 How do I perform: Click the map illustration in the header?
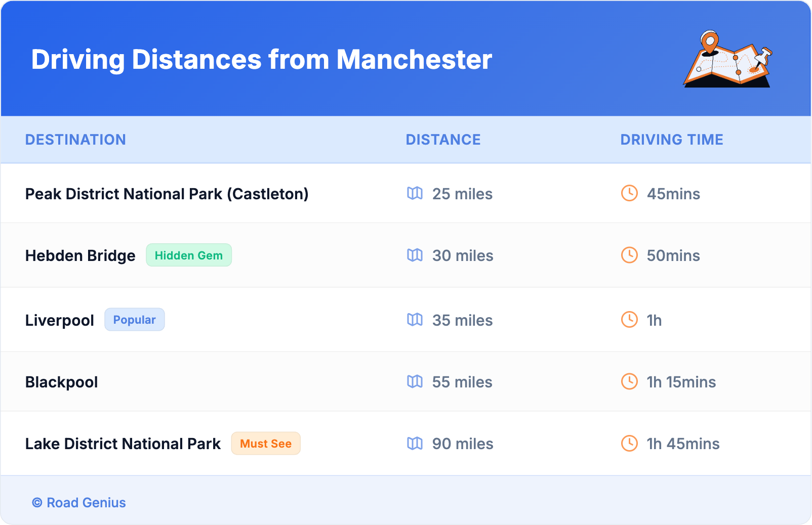coord(727,60)
